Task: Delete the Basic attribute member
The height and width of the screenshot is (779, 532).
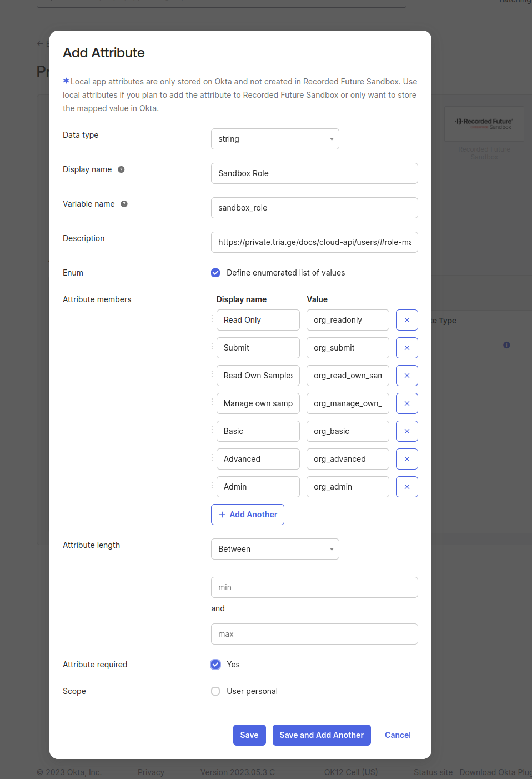Action: [406, 431]
